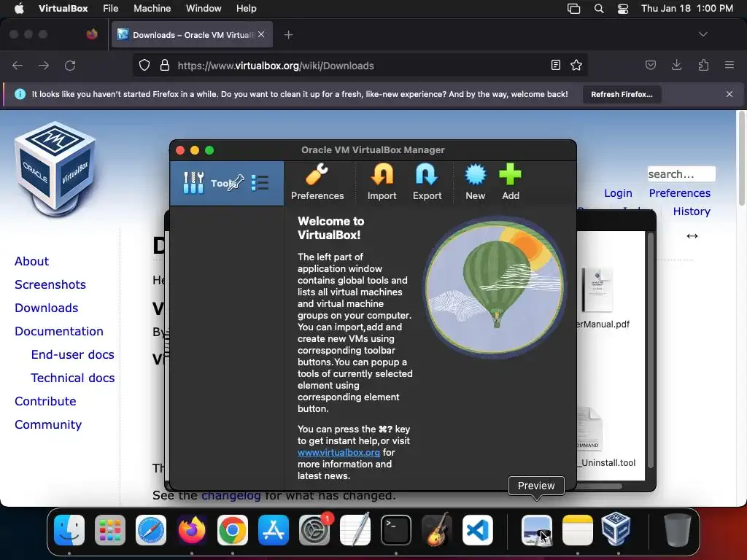Open the Documentation sidebar link
Image resolution: width=747 pixels, height=560 pixels.
[x=58, y=331]
